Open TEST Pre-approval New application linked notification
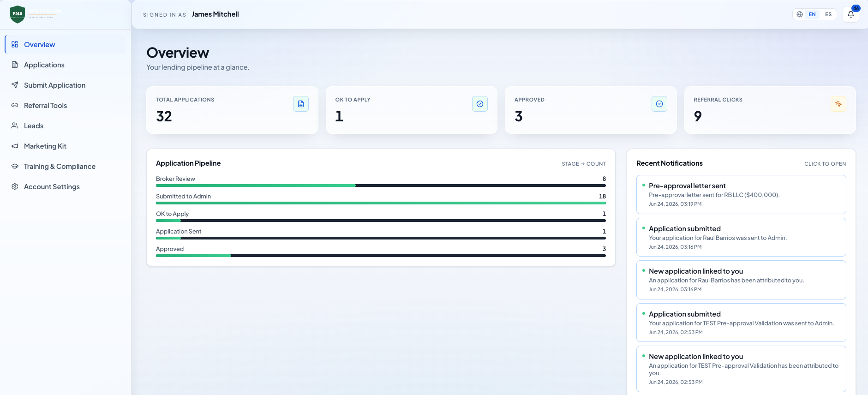This screenshot has height=395, width=868. click(741, 369)
